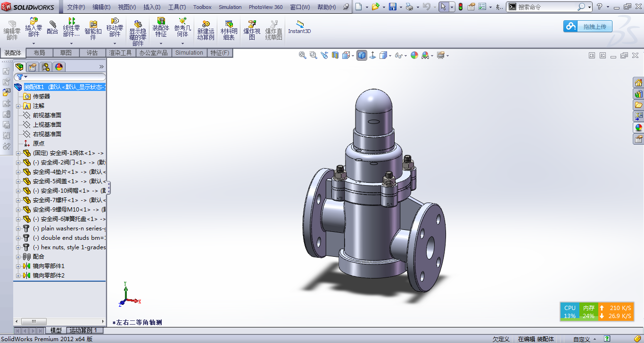Viewport: 644px width, 343px height.
Task: Click the Zoom to Fit magnifier icon
Action: (303, 55)
